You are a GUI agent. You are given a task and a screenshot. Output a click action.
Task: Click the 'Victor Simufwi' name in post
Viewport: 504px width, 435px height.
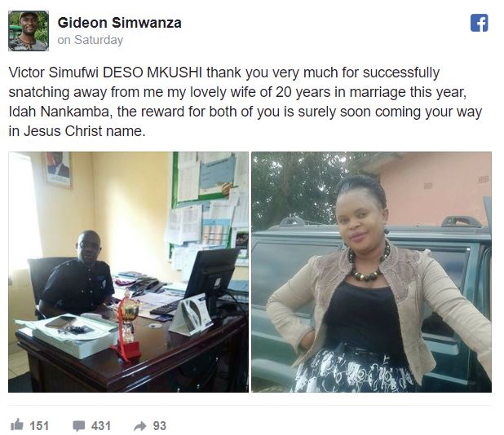(x=53, y=72)
